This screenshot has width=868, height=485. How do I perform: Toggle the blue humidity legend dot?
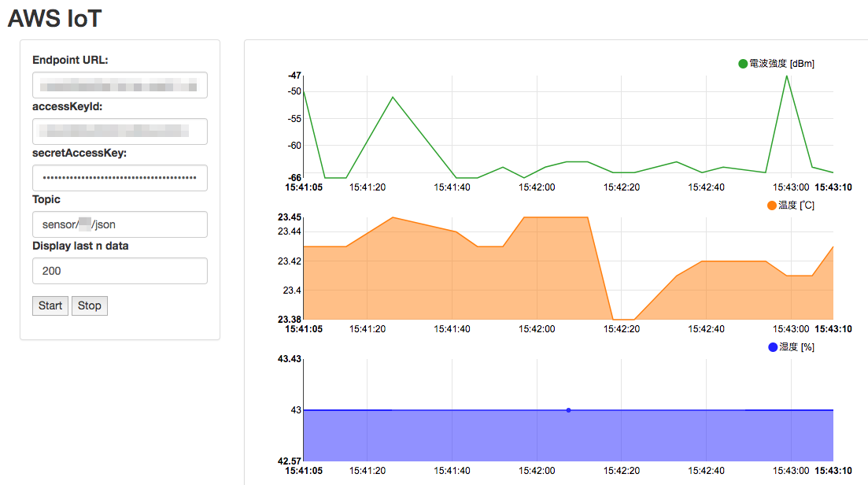point(773,347)
